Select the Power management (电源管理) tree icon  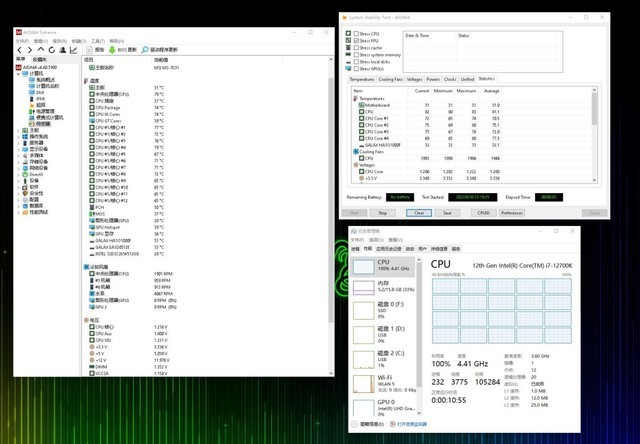[x=32, y=111]
